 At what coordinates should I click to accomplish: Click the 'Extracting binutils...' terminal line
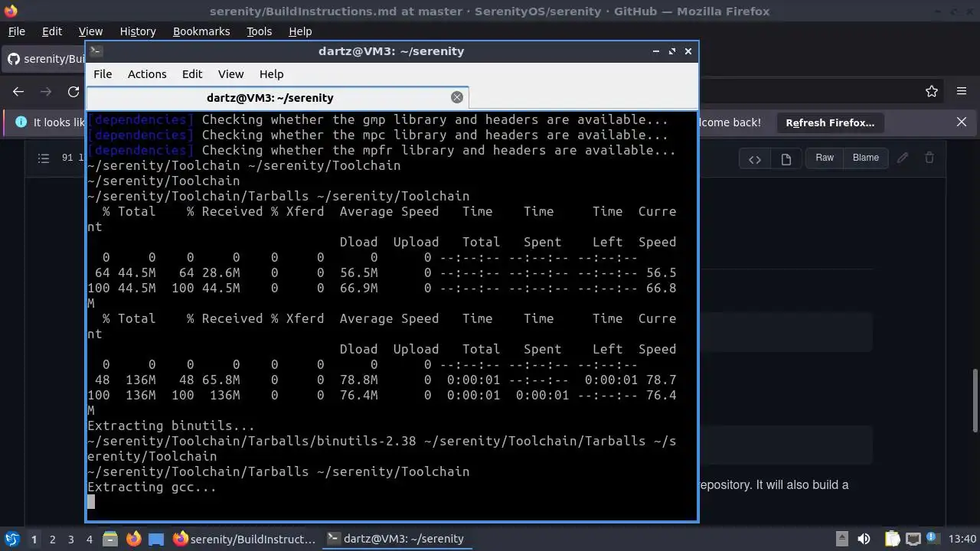[x=171, y=425]
